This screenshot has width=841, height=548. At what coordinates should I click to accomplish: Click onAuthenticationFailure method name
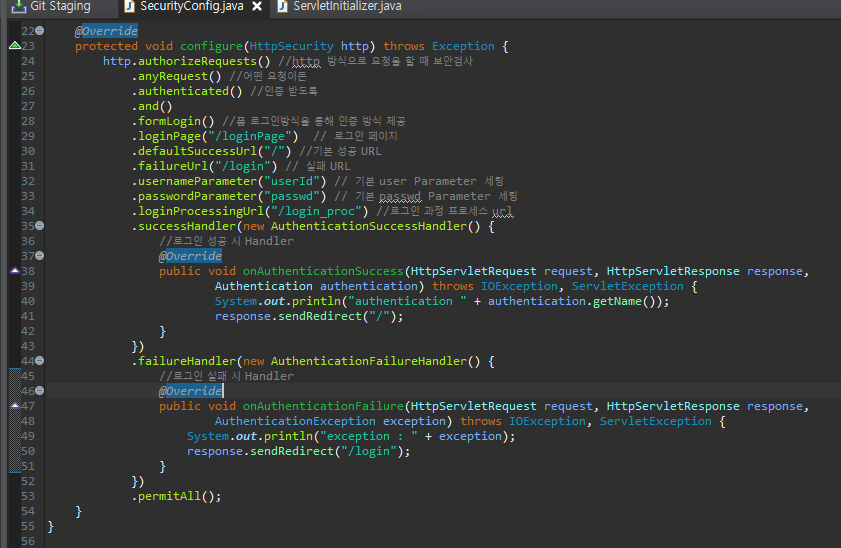point(323,407)
